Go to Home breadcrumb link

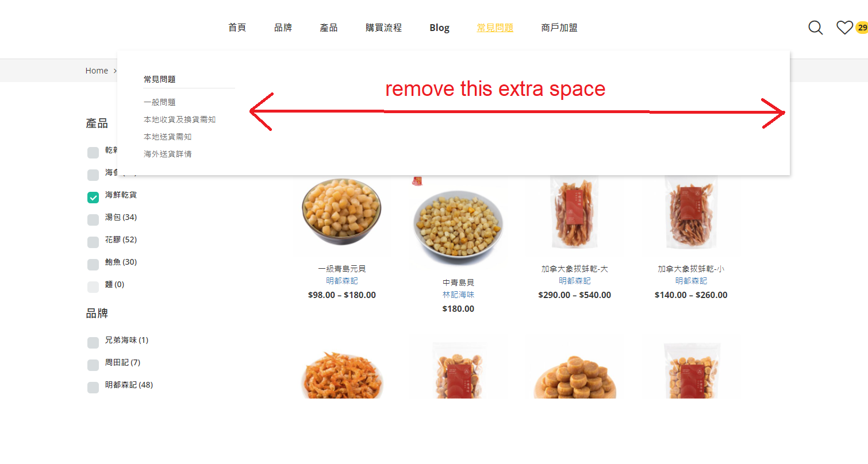coord(97,71)
